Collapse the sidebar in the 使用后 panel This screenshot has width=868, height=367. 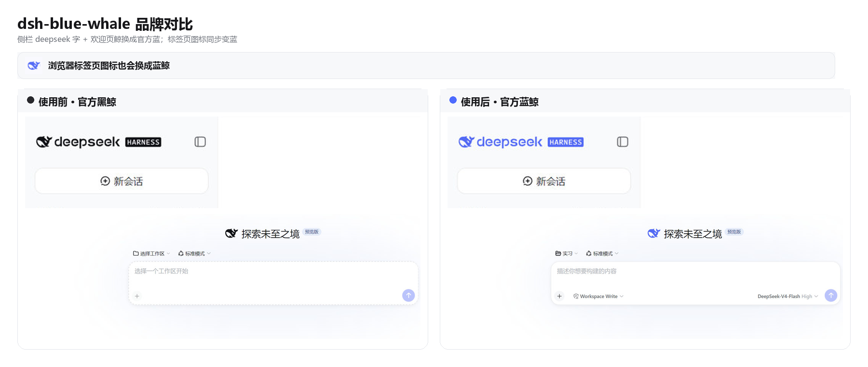point(623,142)
